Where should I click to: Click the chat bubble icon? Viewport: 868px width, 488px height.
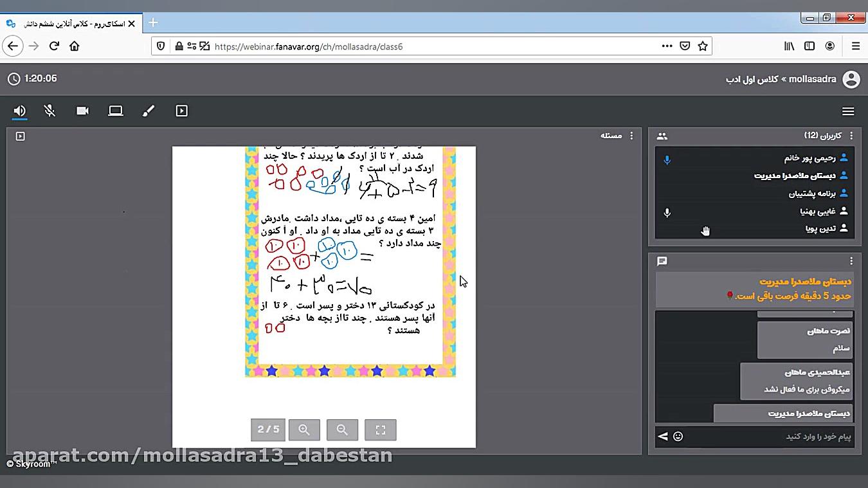[662, 261]
